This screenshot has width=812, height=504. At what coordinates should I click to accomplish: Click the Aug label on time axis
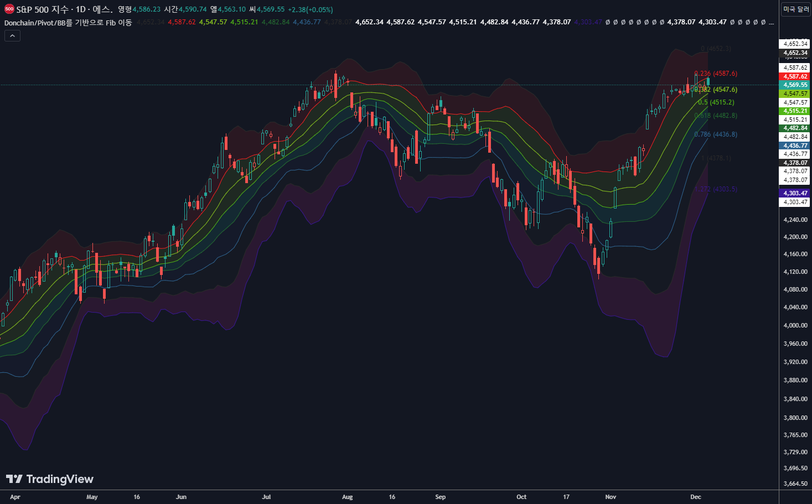(347, 497)
